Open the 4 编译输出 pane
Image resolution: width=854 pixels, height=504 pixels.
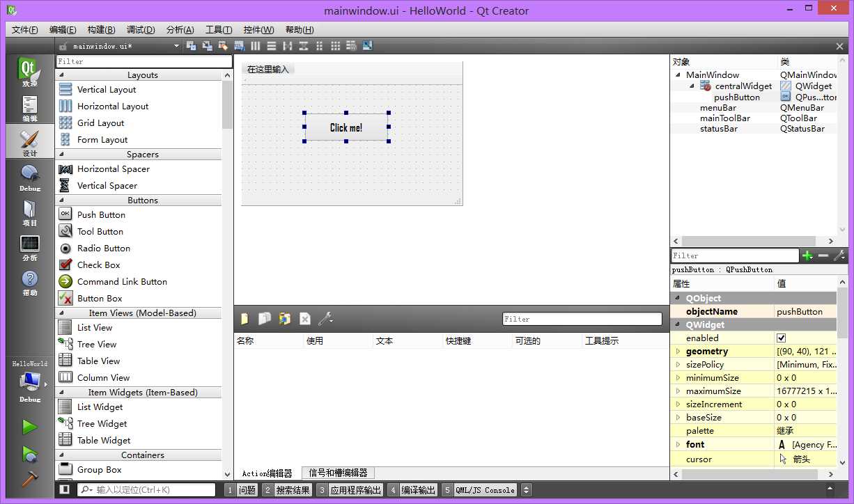tap(412, 489)
